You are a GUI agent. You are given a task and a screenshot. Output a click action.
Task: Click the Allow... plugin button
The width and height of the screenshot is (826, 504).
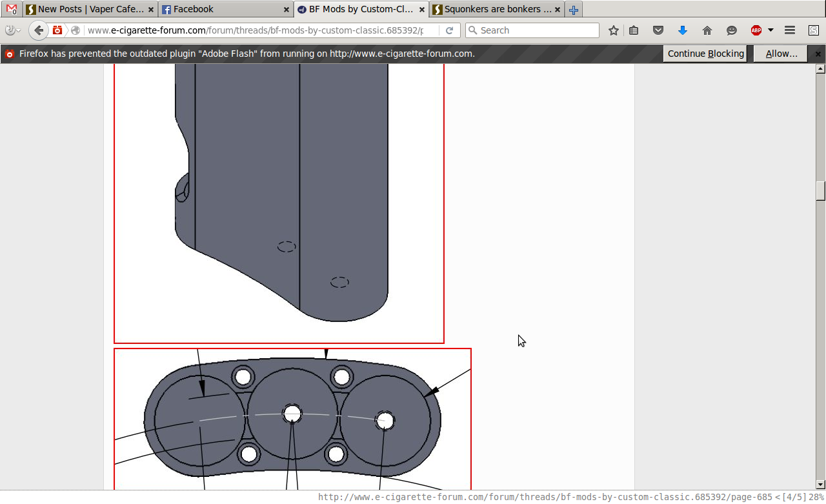click(x=781, y=54)
